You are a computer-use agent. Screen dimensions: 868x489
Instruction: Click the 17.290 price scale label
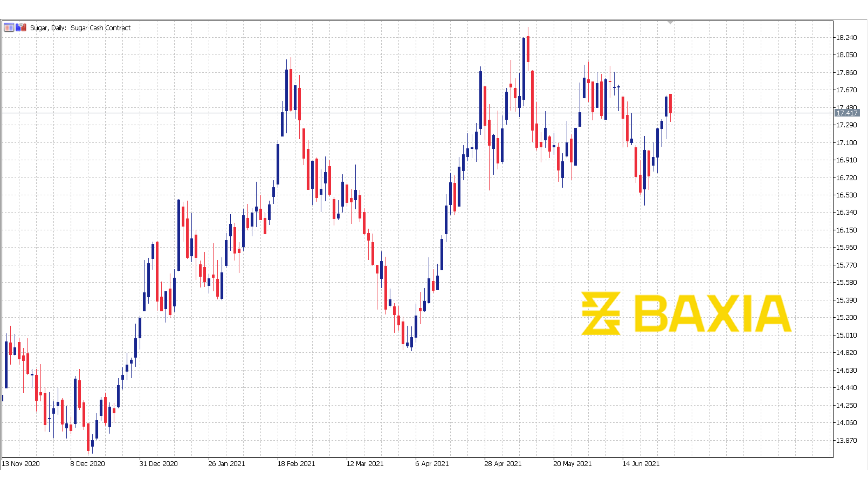tap(846, 125)
